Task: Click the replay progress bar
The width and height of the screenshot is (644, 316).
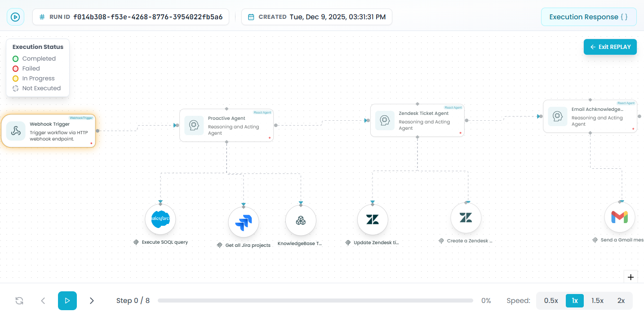Action: (x=315, y=301)
